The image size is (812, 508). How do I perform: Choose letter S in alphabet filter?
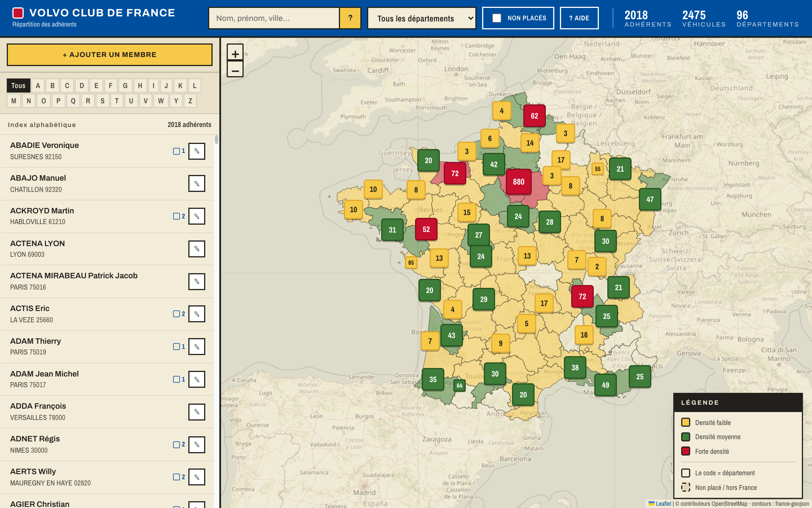coord(102,101)
